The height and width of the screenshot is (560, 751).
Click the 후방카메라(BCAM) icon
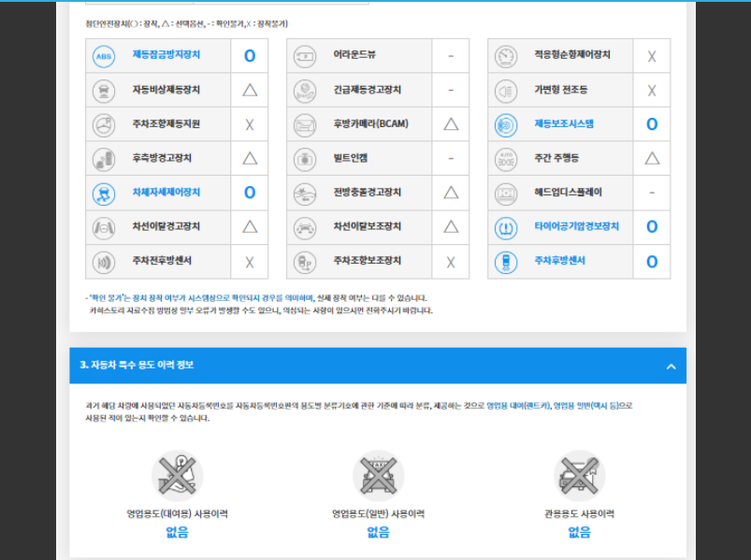pyautogui.click(x=305, y=125)
